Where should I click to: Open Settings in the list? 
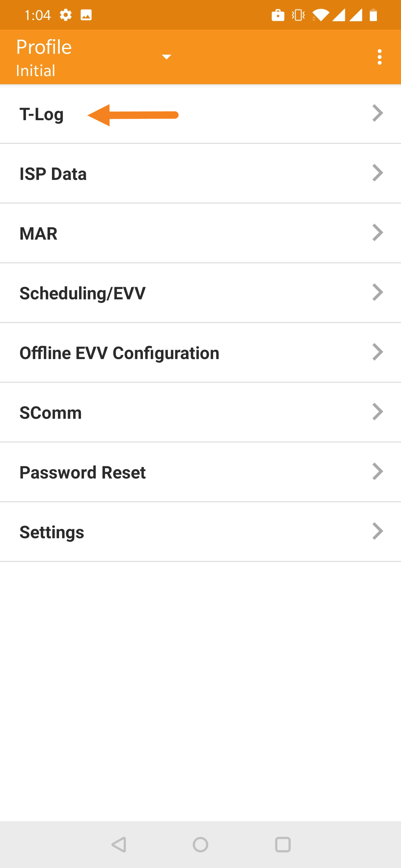tap(200, 532)
